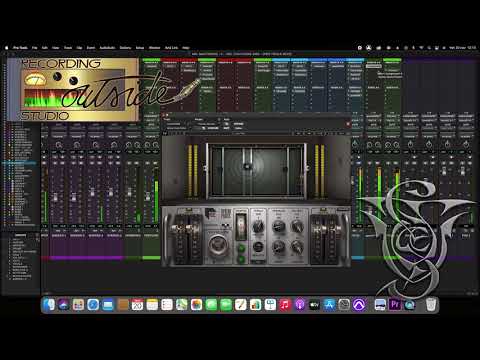Open the App Store Dock icon
480x360 pixels.
(329, 305)
